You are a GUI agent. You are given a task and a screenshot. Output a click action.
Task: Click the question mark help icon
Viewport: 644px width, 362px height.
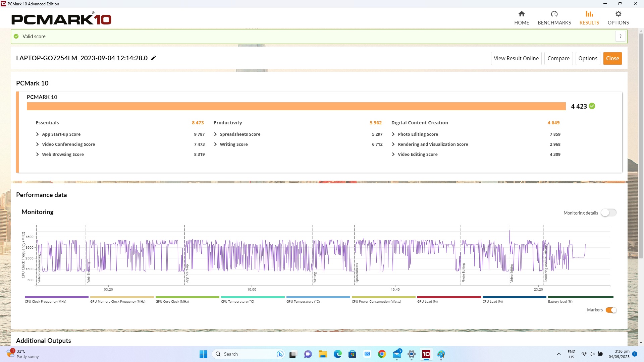click(621, 36)
